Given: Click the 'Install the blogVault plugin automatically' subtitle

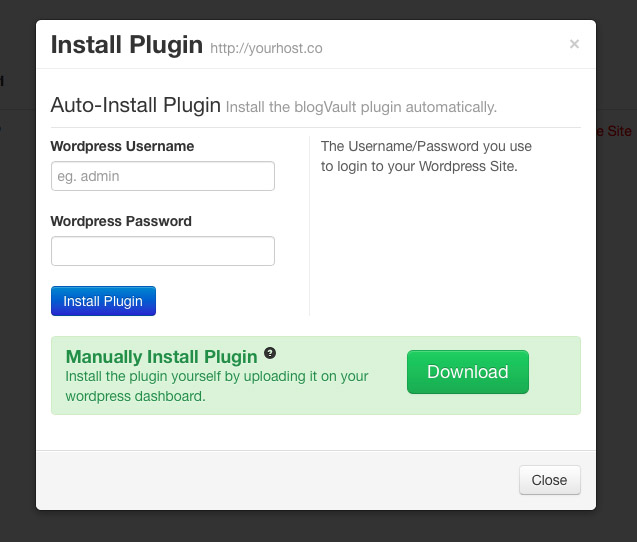Looking at the screenshot, I should [361, 107].
